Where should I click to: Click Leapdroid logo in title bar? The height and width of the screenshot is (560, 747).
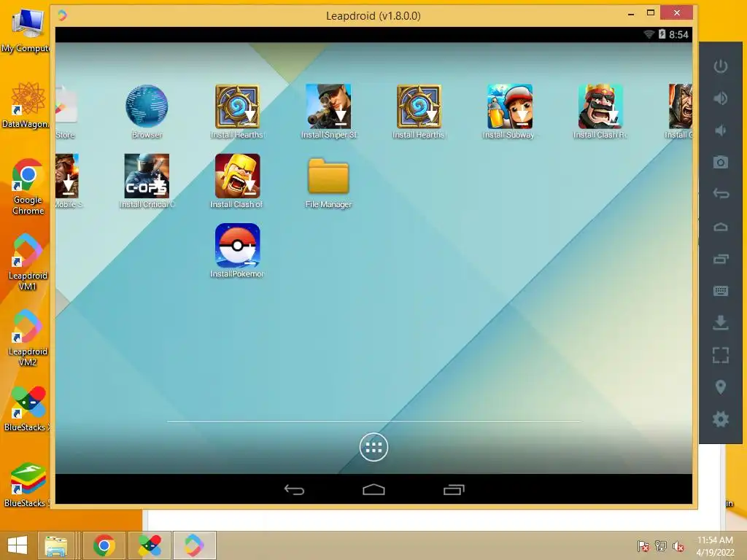[x=62, y=16]
